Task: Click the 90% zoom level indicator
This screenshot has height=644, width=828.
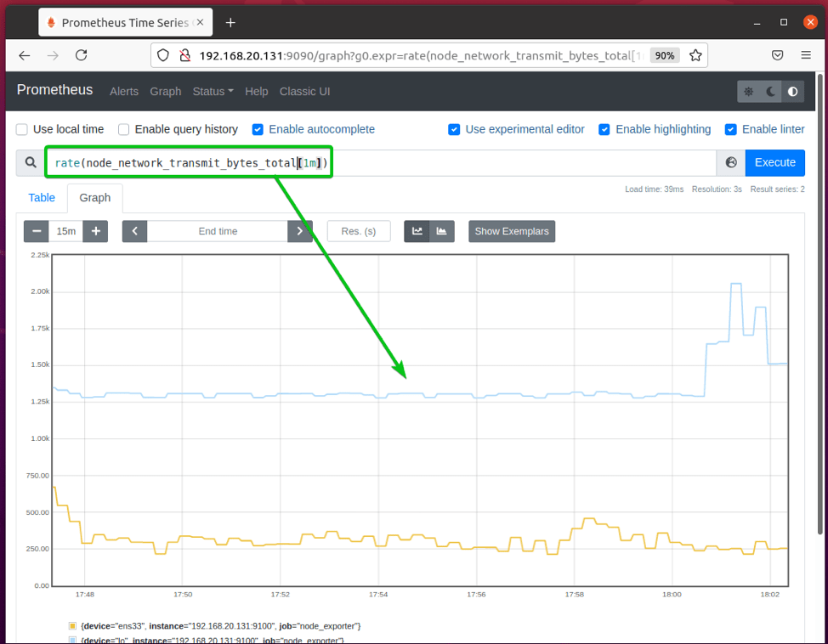Action: 664,55
